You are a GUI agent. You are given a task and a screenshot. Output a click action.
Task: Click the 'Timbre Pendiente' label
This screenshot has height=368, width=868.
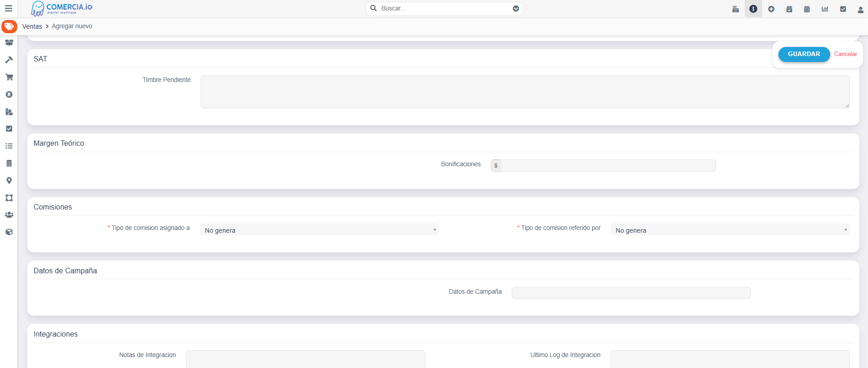tap(167, 80)
